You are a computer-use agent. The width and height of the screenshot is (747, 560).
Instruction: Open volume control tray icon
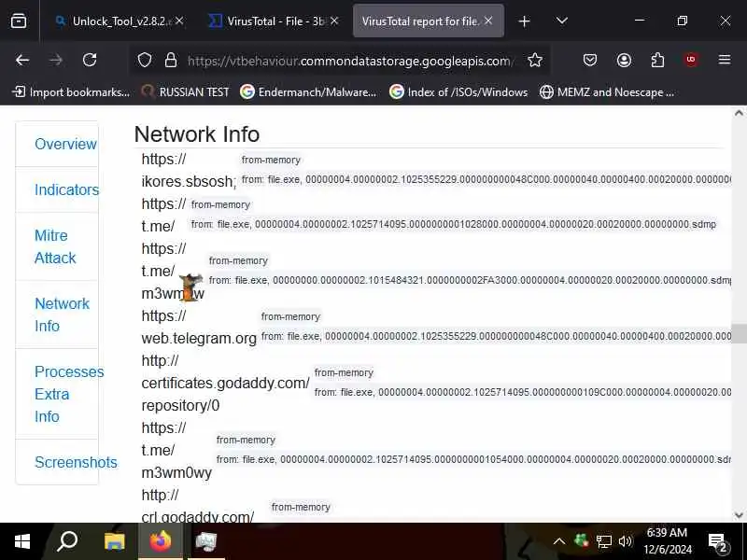pos(625,541)
